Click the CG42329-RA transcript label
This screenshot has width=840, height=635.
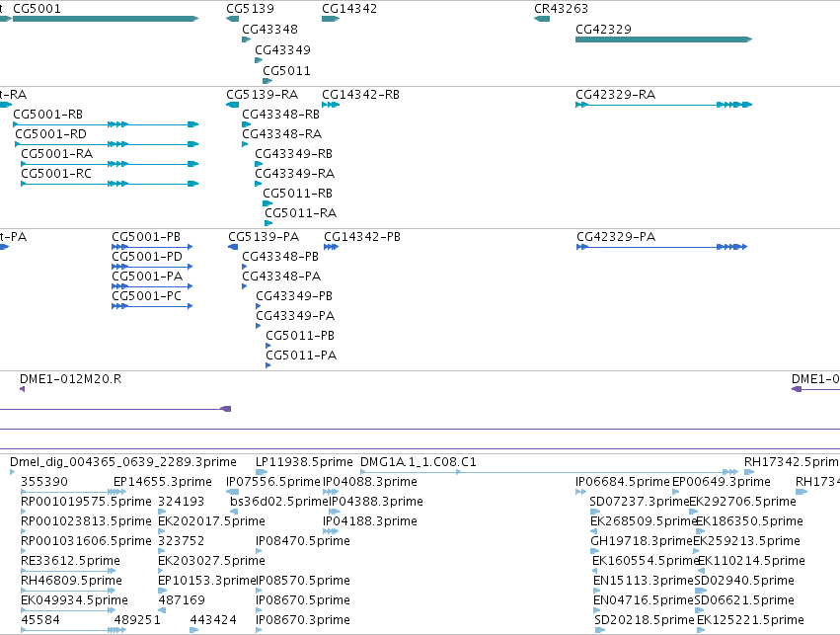point(616,95)
